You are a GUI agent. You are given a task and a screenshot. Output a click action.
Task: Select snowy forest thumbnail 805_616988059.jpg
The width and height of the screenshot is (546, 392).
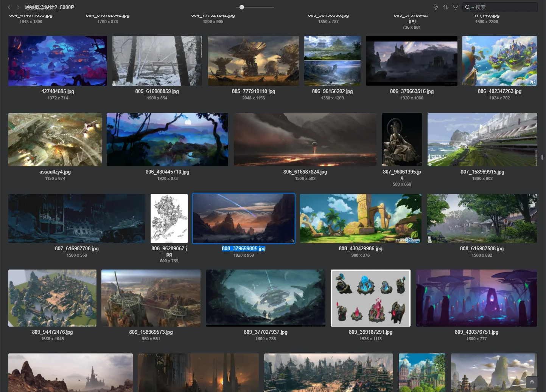pos(157,61)
